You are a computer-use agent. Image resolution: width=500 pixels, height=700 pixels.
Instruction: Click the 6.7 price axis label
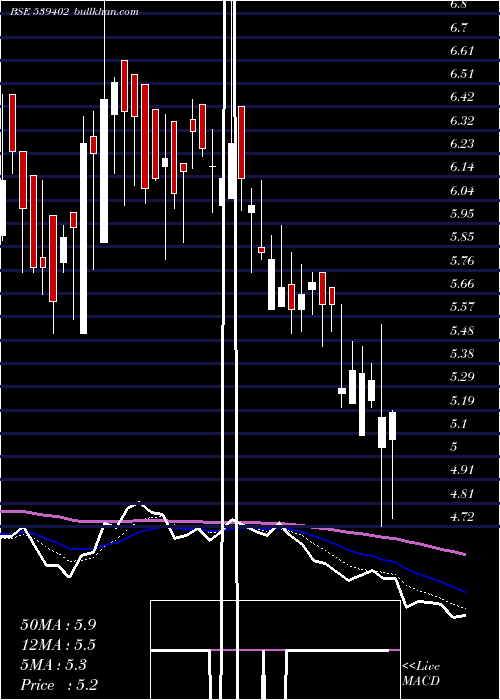point(459,28)
